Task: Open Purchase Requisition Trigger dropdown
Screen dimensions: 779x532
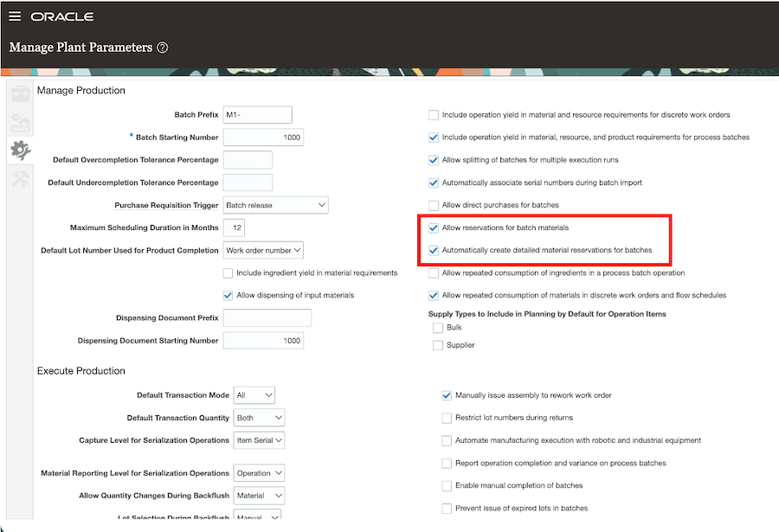Action: tap(276, 205)
